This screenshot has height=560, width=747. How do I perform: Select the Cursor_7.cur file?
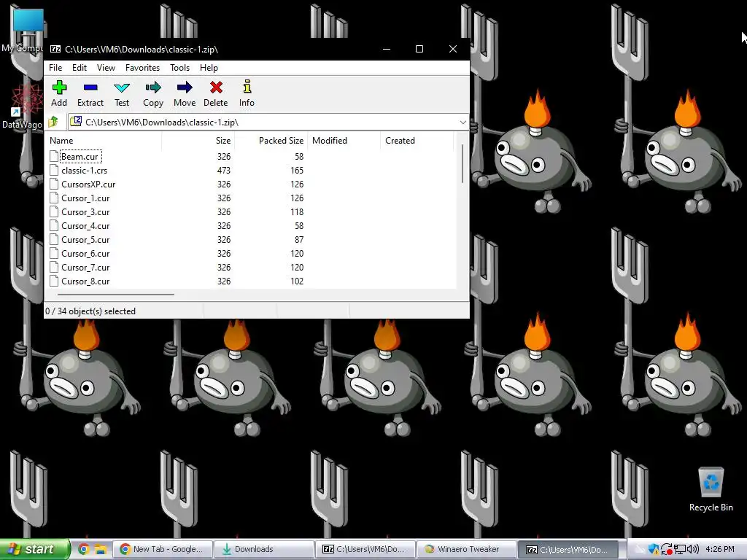click(x=85, y=267)
